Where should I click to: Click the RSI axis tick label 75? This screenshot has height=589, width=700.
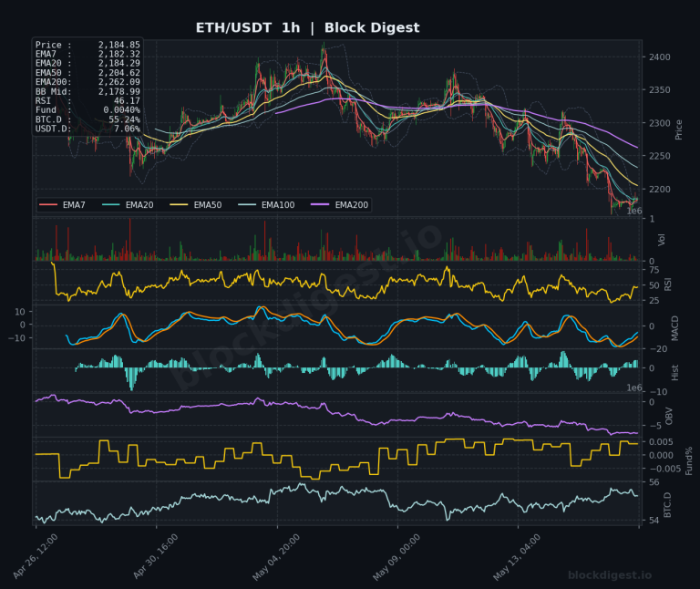654,270
